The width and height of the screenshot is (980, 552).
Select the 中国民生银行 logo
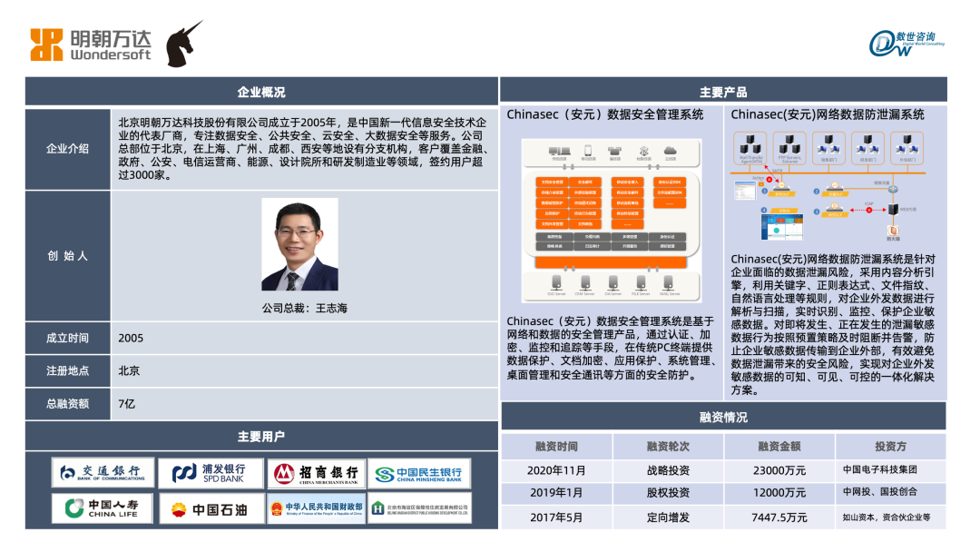[419, 473]
